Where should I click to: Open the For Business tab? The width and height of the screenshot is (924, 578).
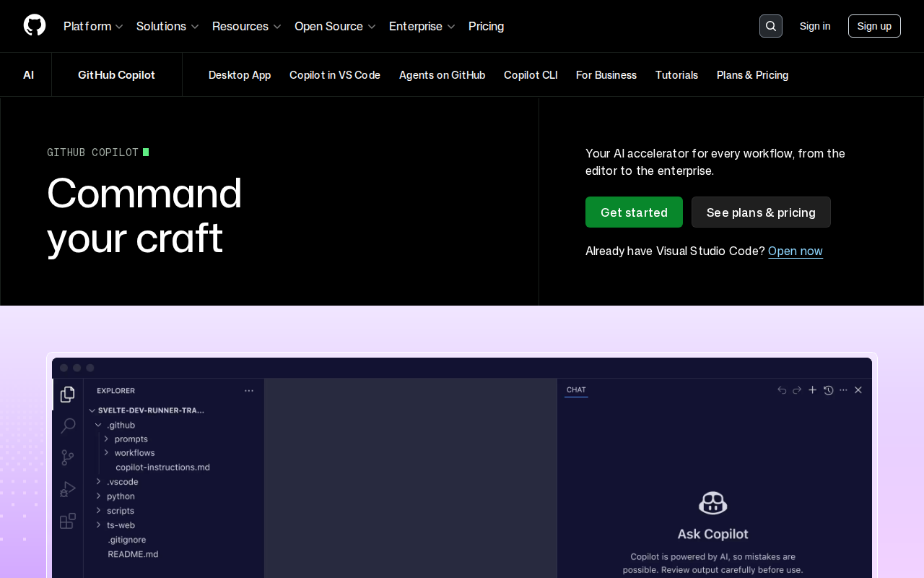(606, 75)
